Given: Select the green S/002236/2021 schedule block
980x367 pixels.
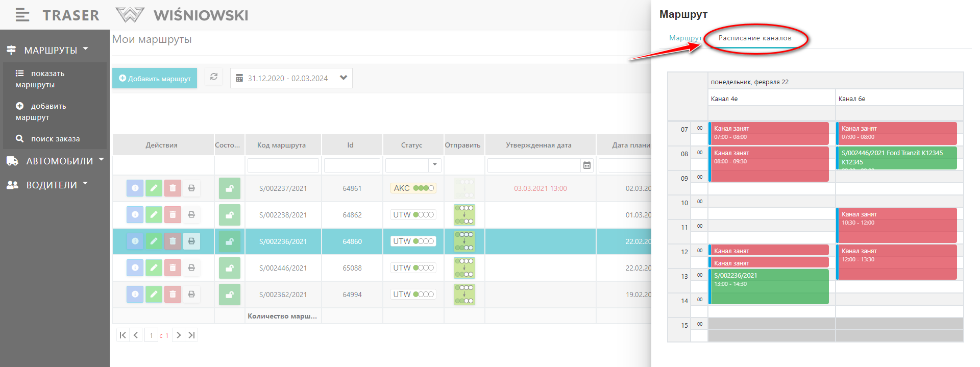Looking at the screenshot, I should pos(768,286).
